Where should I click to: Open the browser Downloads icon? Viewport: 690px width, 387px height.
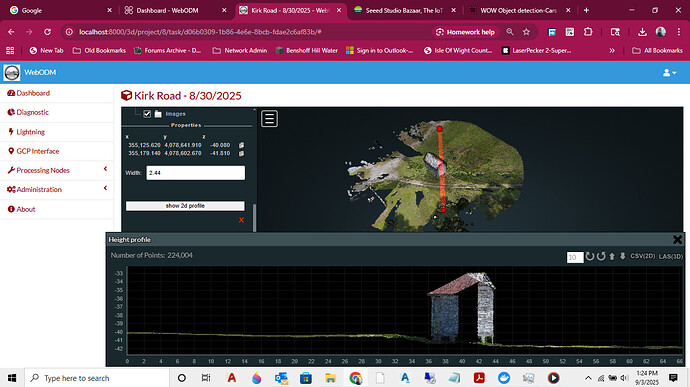click(x=642, y=32)
